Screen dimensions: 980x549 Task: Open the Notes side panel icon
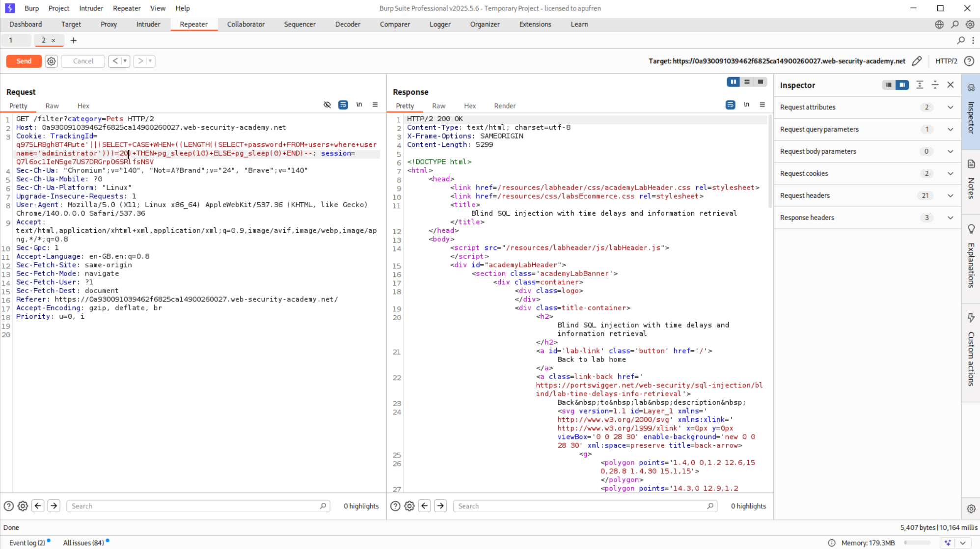971,164
